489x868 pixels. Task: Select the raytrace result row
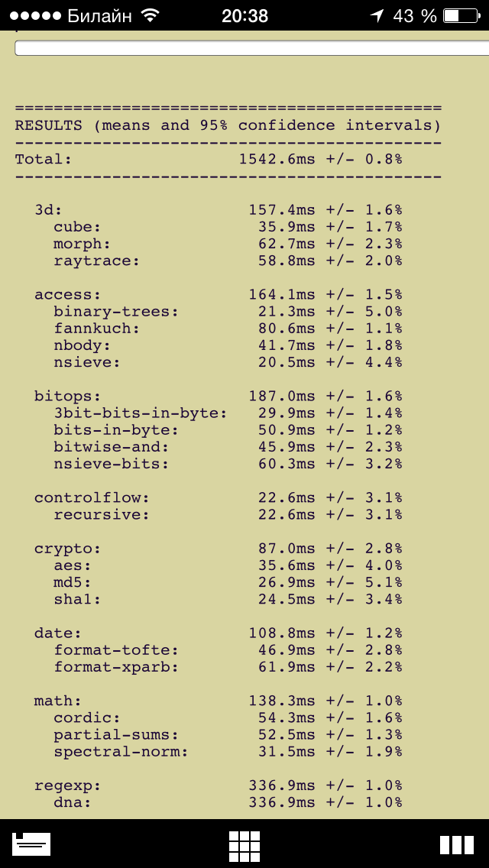click(x=228, y=261)
